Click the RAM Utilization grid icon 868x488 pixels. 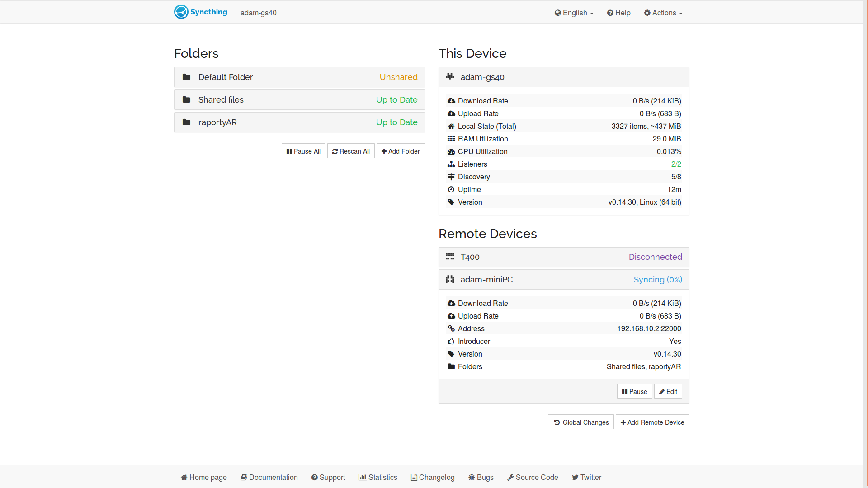pyautogui.click(x=451, y=138)
